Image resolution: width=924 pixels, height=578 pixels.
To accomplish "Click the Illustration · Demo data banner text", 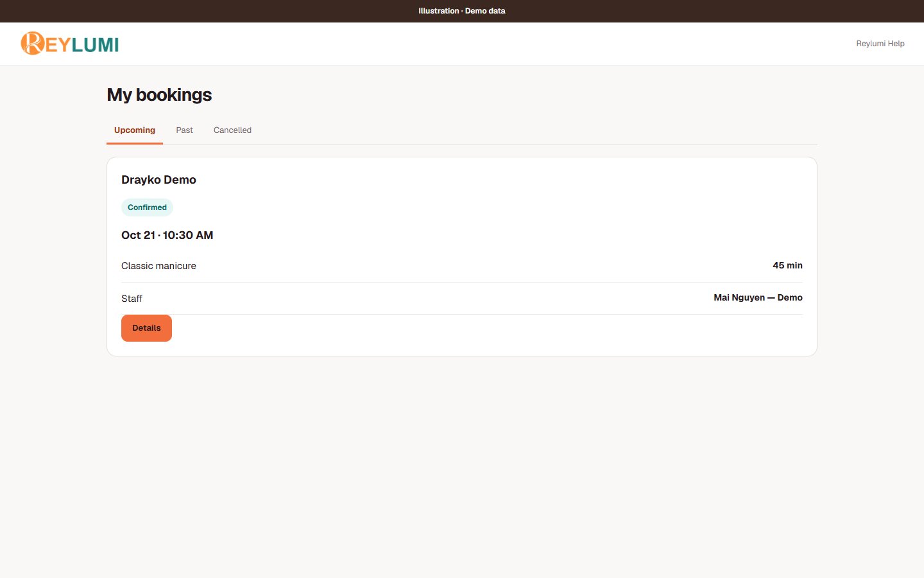I will [x=462, y=11].
